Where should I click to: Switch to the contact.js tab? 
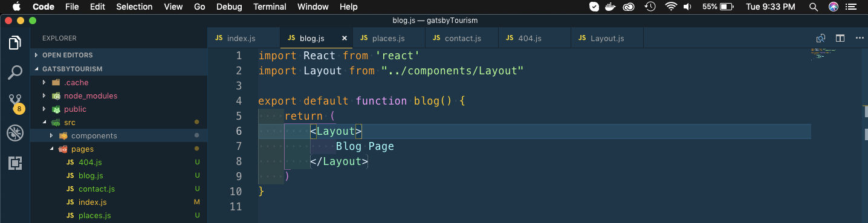coord(462,38)
